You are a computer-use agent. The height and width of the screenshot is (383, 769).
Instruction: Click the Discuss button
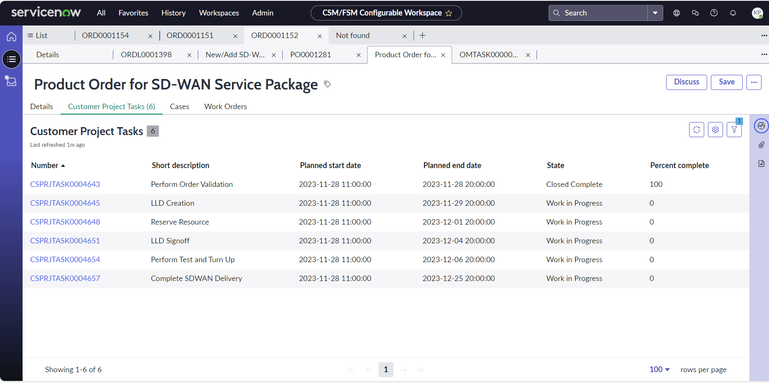pyautogui.click(x=687, y=82)
